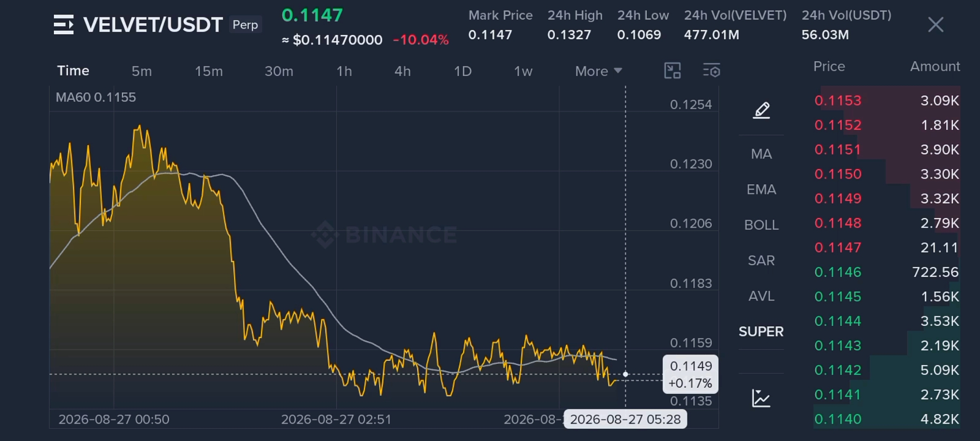The image size is (980, 441).
Task: Select bid price 0.1141 in order book
Action: click(838, 394)
